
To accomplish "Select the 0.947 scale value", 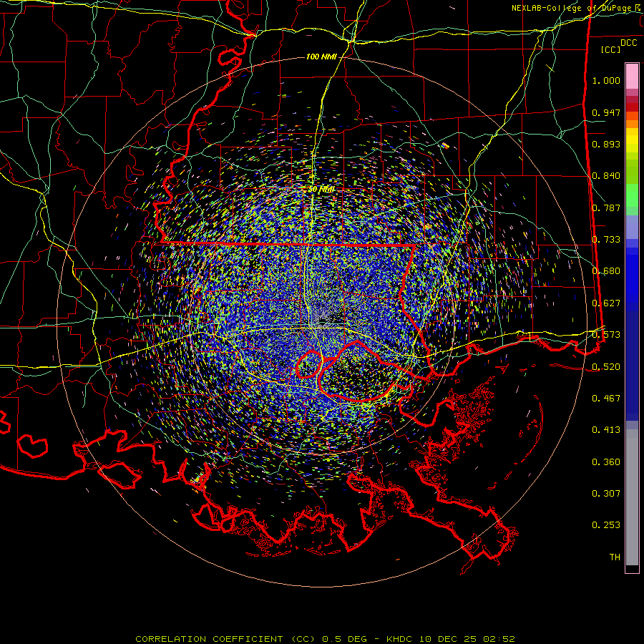I will tap(606, 112).
